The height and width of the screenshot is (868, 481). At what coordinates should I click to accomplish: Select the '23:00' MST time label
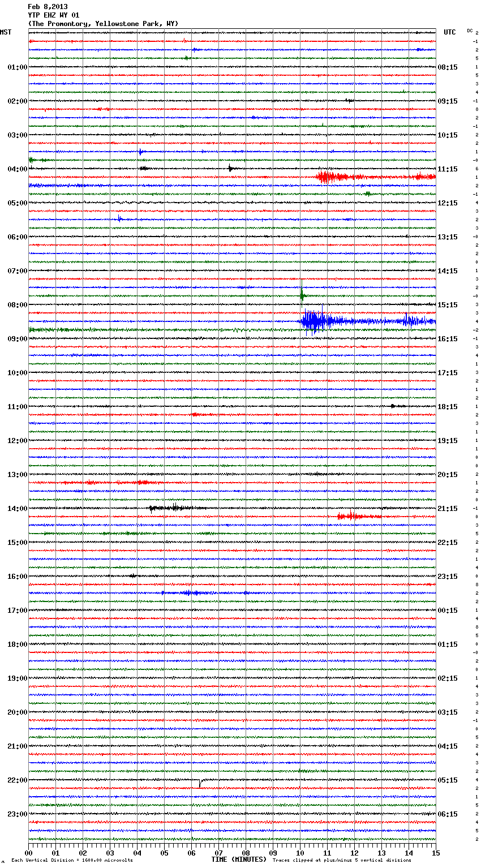pos(18,814)
